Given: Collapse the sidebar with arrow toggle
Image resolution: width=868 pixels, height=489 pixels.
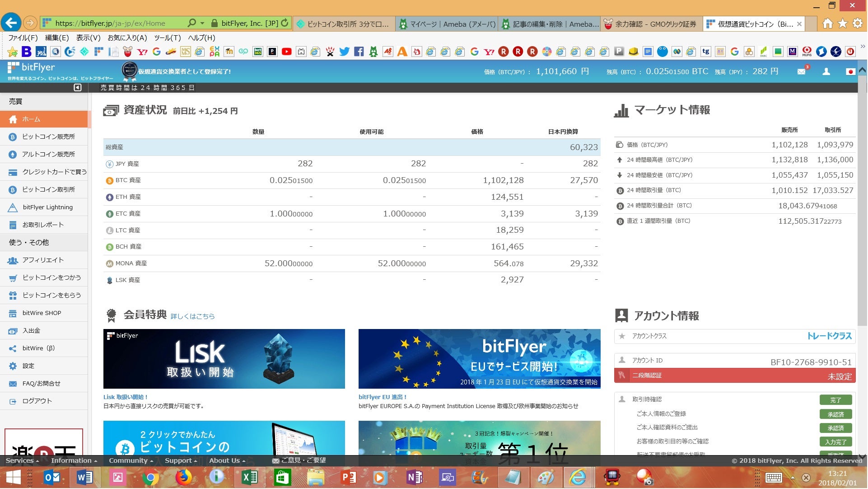Looking at the screenshot, I should point(78,88).
